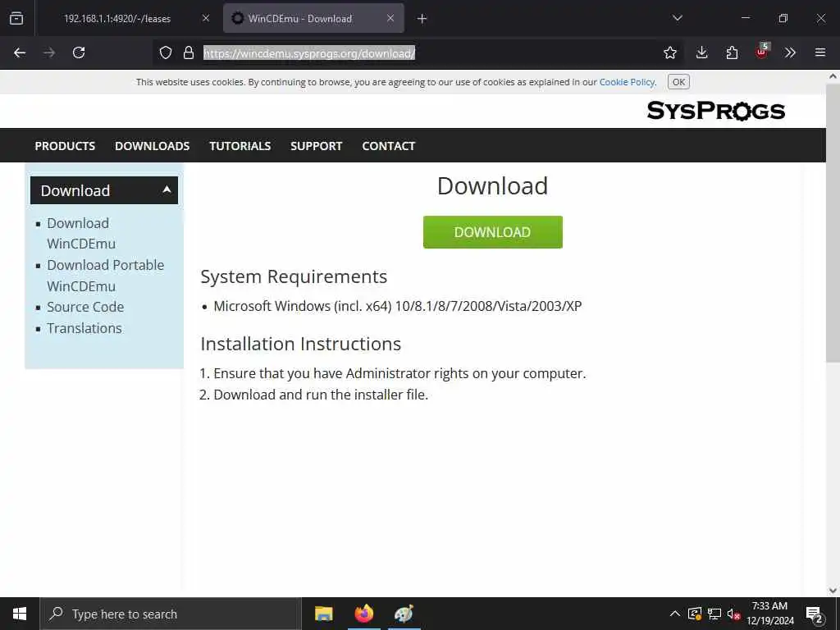The width and height of the screenshot is (840, 630).
Task: Open a new tab with the plus button
Action: [x=422, y=19]
